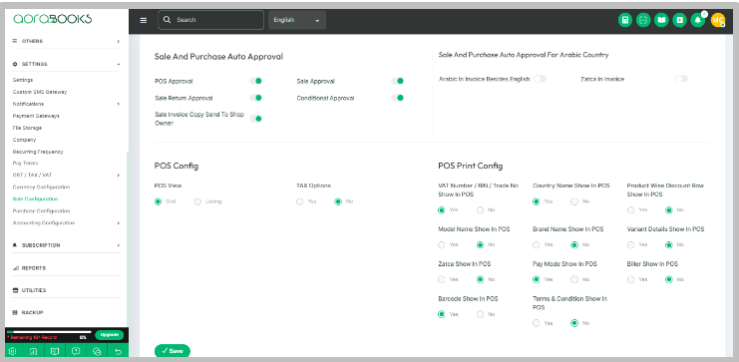Expand SUBSCRIPTION sidebar section
This screenshot has height=362, width=739.
66,246
